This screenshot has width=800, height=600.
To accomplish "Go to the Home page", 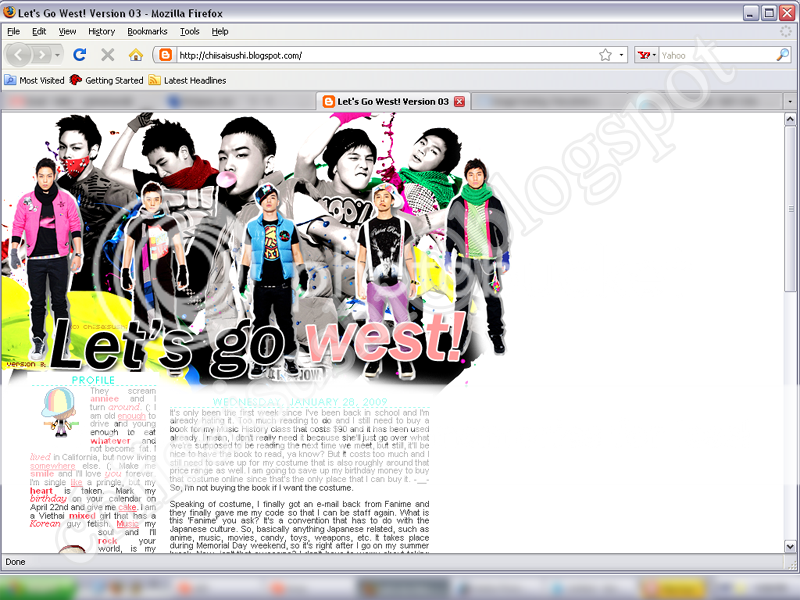I will point(136,55).
